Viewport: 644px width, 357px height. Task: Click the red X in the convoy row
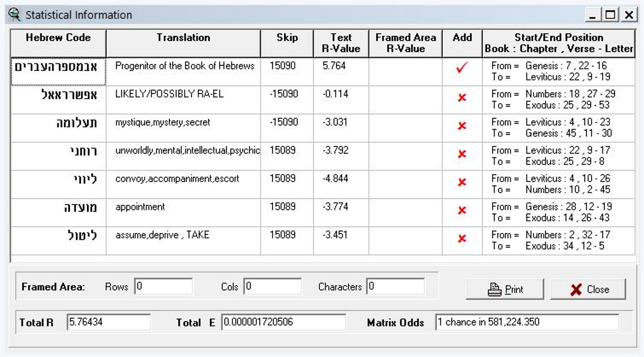[x=462, y=182]
